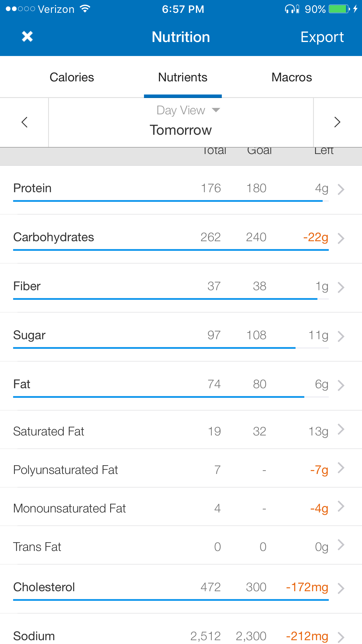The height and width of the screenshot is (644, 362).
Task: Expand Carbohydrates details chevron
Action: pos(341,238)
